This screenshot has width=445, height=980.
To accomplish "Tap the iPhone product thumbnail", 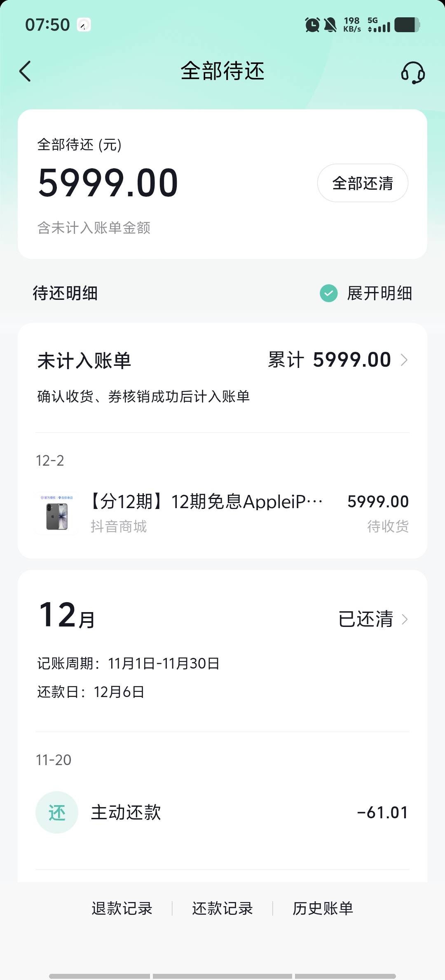I will (x=57, y=514).
